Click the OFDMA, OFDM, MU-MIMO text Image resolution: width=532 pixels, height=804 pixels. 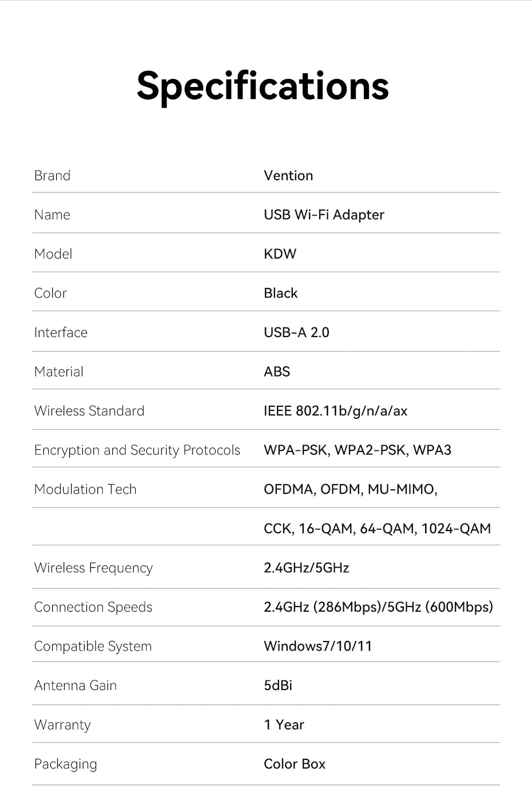click(x=350, y=489)
